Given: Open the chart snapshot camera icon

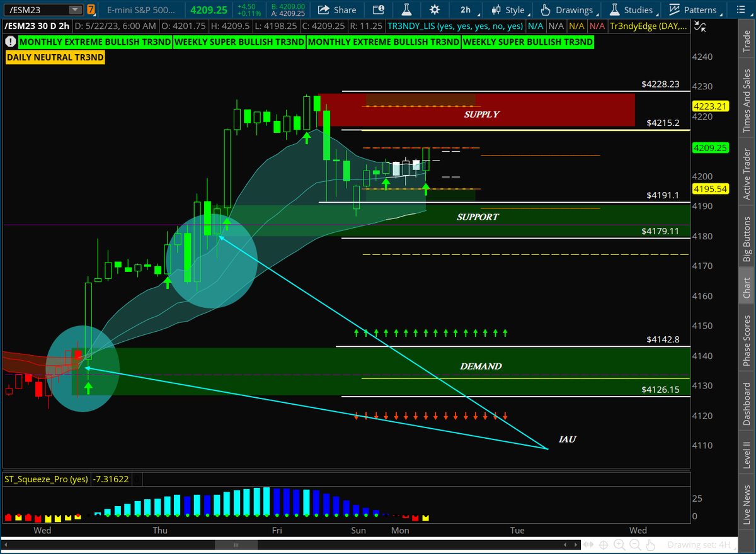Looking at the screenshot, I should tap(378, 10).
